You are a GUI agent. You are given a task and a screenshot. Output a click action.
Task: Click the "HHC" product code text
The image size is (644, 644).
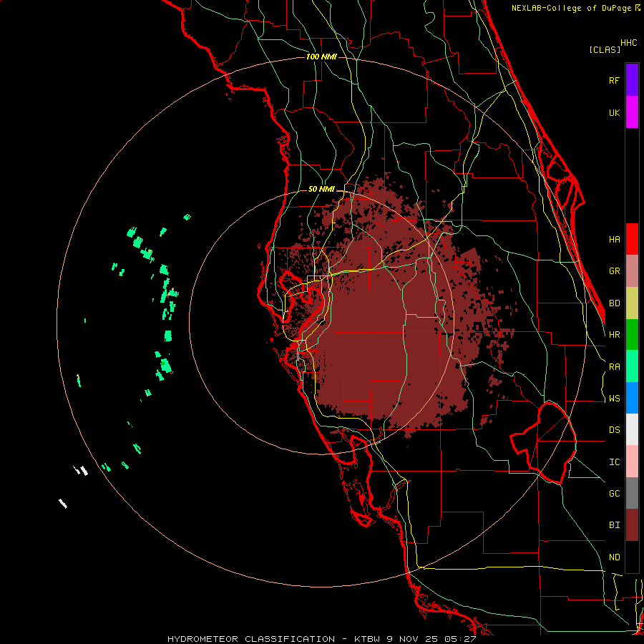tap(628, 43)
